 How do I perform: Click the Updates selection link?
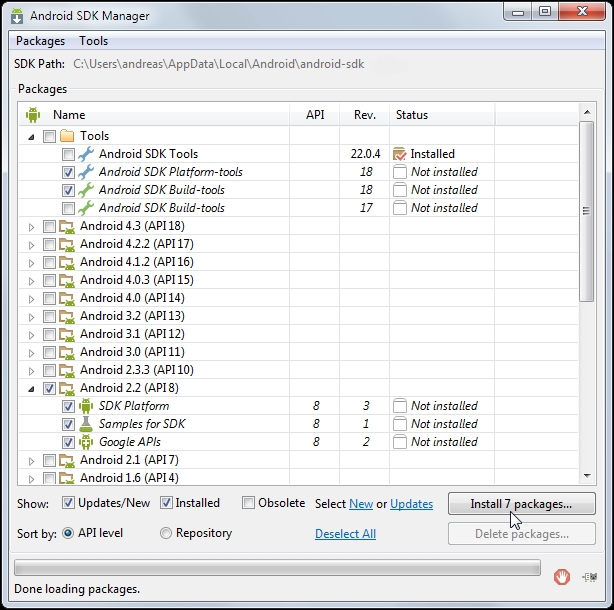[x=412, y=504]
